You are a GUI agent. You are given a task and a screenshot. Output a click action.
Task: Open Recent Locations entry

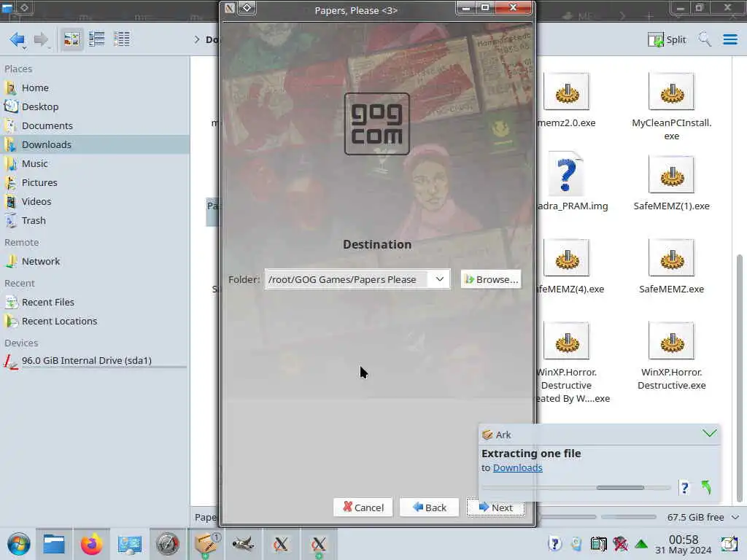tap(95, 322)
